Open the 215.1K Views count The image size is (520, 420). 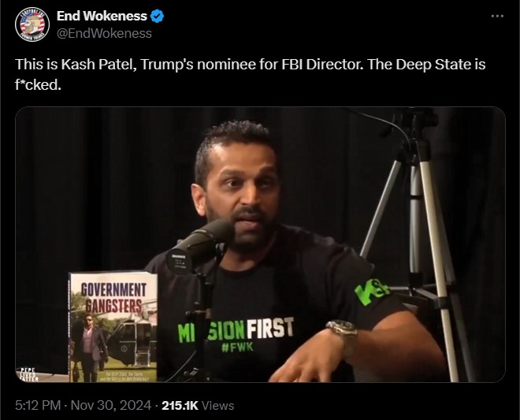[x=198, y=405]
